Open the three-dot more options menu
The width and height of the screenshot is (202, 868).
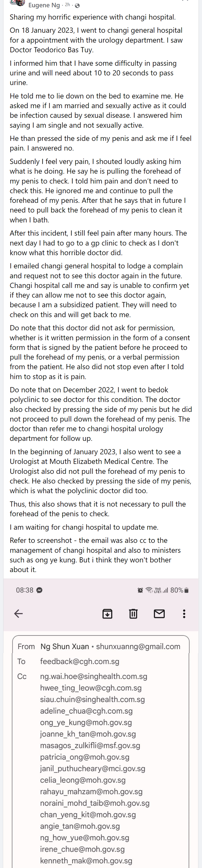click(184, 614)
